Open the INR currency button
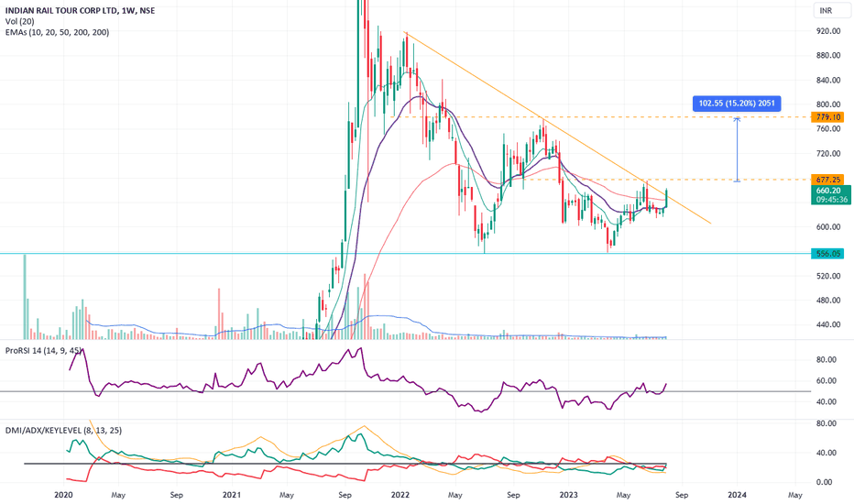 click(830, 10)
